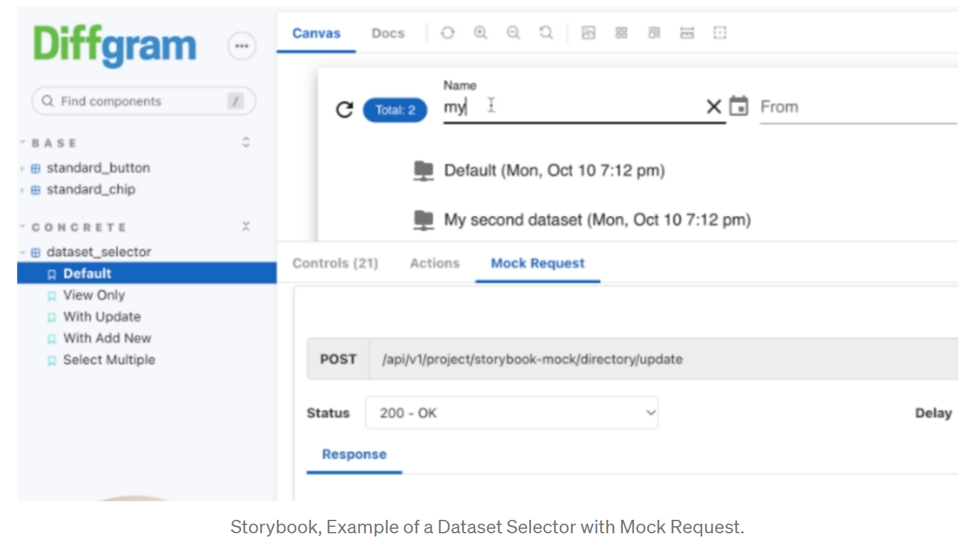
Task: Zoom in on the canvas
Action: [x=480, y=33]
